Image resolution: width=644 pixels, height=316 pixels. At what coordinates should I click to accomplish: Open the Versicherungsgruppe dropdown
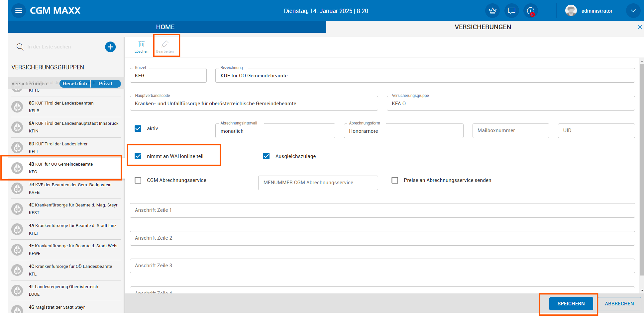(511, 103)
